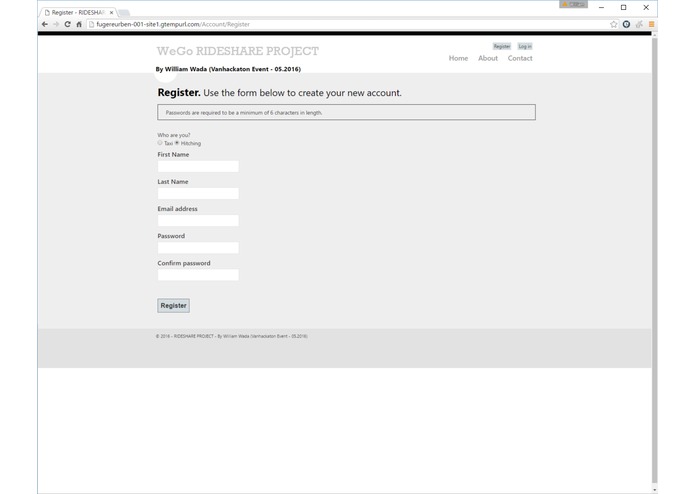
Task: Select the Register - RIDESHARE tab
Action: click(78, 12)
